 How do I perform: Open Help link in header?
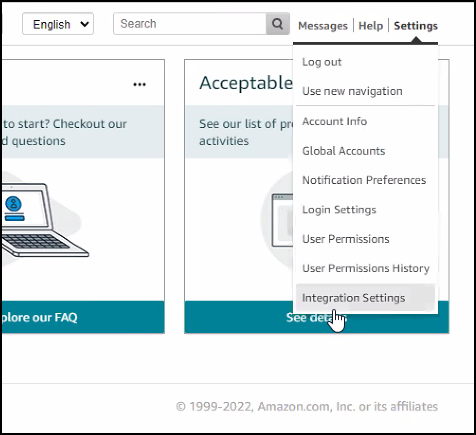tap(371, 26)
